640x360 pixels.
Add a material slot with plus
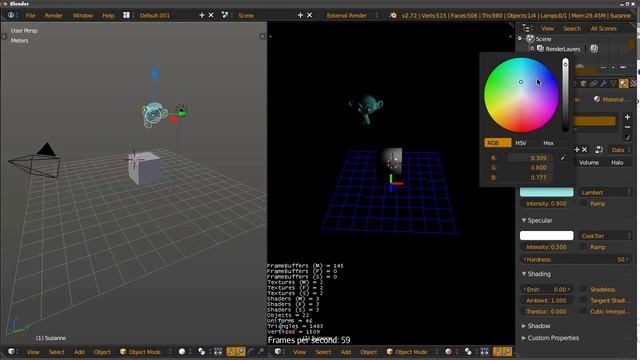627,117
